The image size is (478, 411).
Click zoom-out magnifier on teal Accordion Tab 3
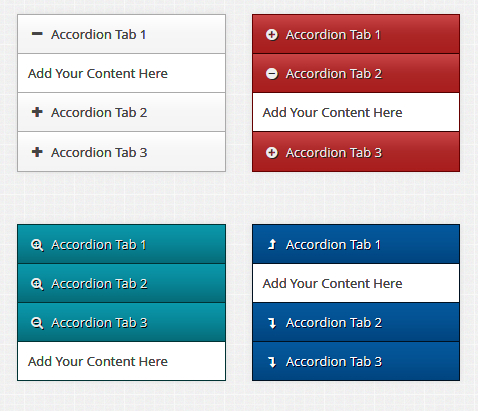click(37, 323)
